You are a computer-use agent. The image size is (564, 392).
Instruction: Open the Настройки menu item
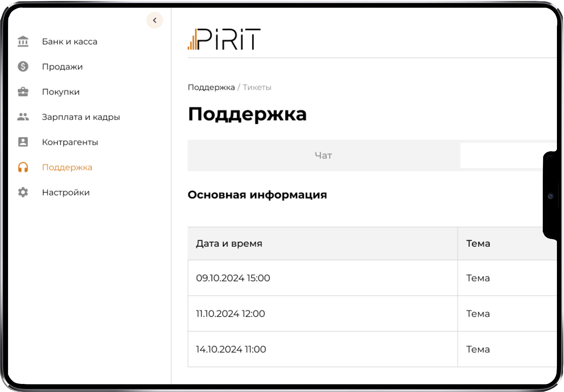click(66, 192)
